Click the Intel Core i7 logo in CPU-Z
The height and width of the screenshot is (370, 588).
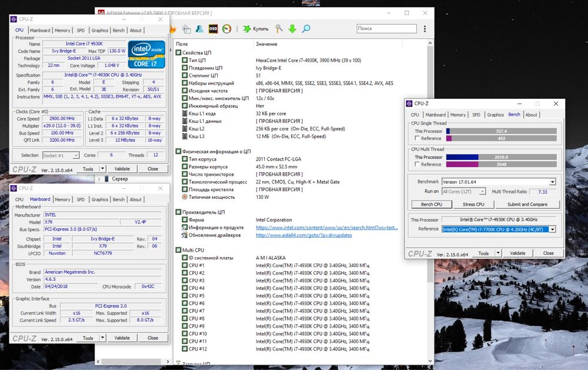click(x=147, y=54)
